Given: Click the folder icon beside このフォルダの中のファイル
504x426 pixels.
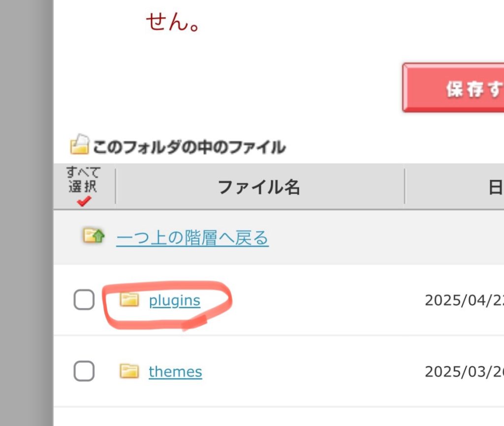Looking at the screenshot, I should [80, 145].
